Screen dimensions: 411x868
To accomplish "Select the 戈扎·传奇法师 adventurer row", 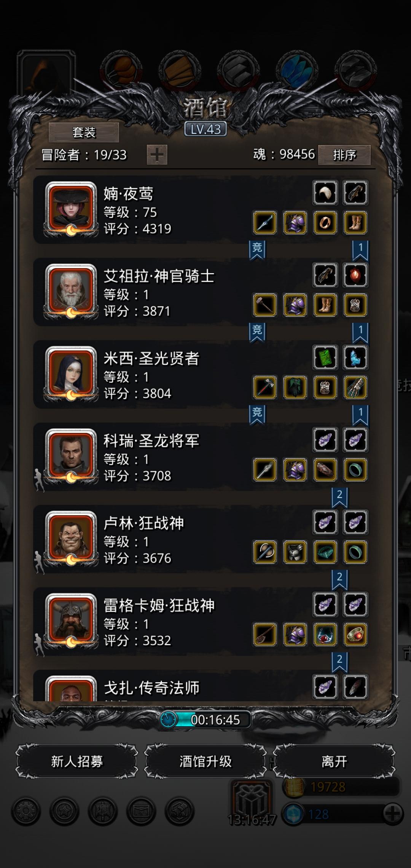I will [x=202, y=685].
